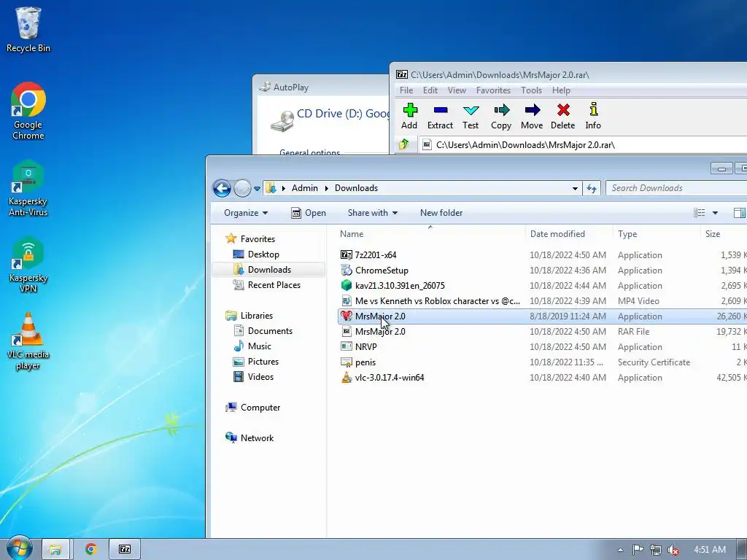
Task: Open the Share with dropdown
Action: [373, 213]
